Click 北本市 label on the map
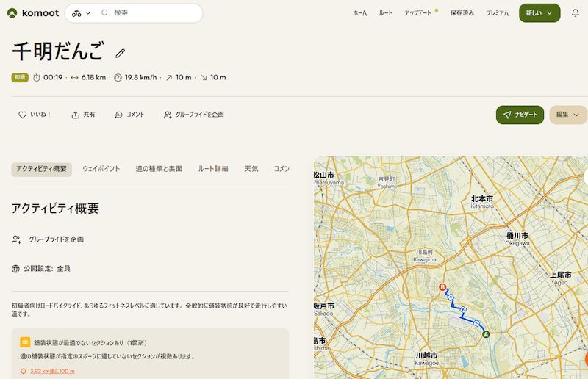This screenshot has height=379, width=588. tap(482, 199)
